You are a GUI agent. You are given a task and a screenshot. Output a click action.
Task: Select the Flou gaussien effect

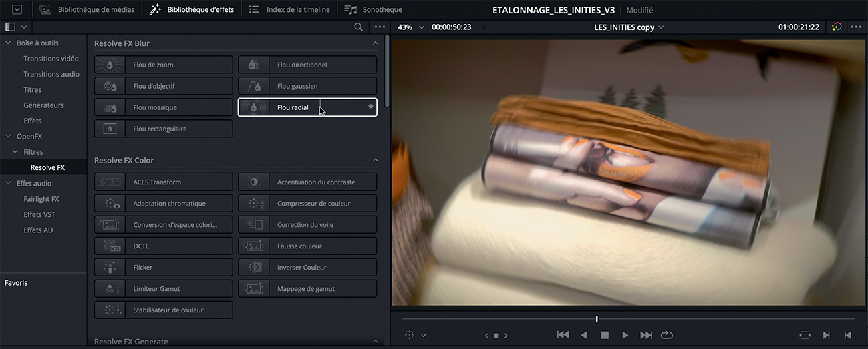(307, 86)
